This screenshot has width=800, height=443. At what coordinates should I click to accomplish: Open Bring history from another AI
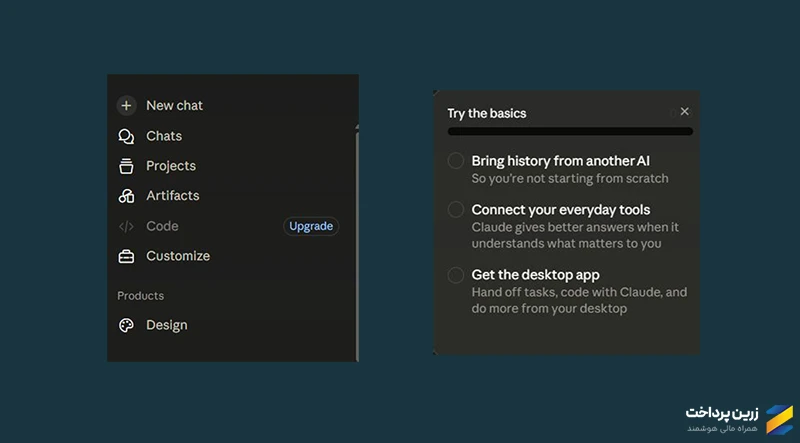coord(560,161)
